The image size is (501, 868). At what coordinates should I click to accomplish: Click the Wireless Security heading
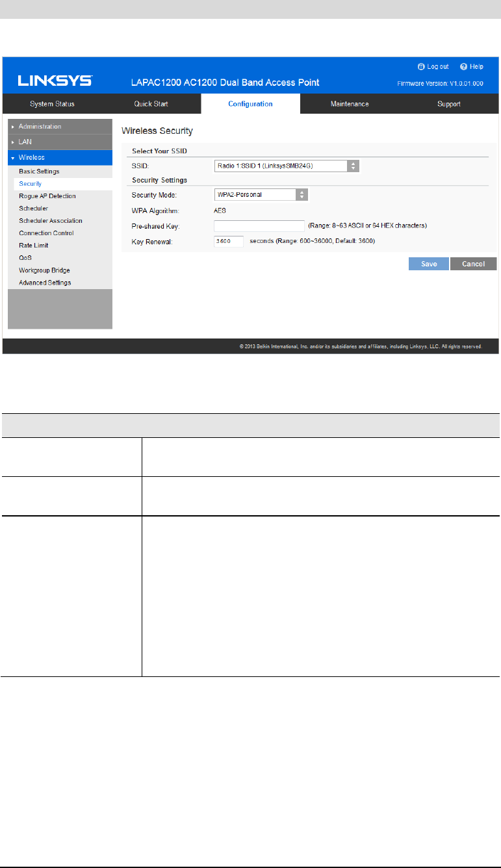(x=157, y=131)
